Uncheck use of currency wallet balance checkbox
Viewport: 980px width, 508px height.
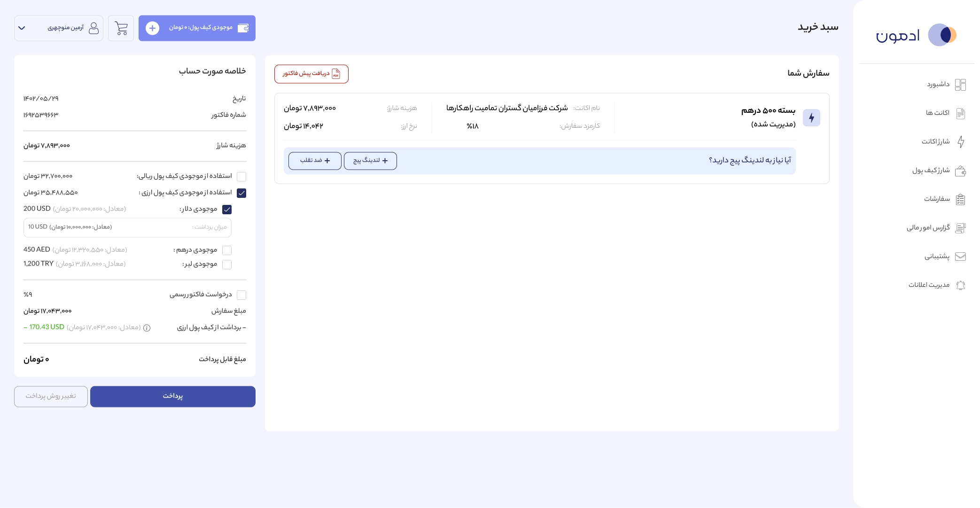coord(241,193)
